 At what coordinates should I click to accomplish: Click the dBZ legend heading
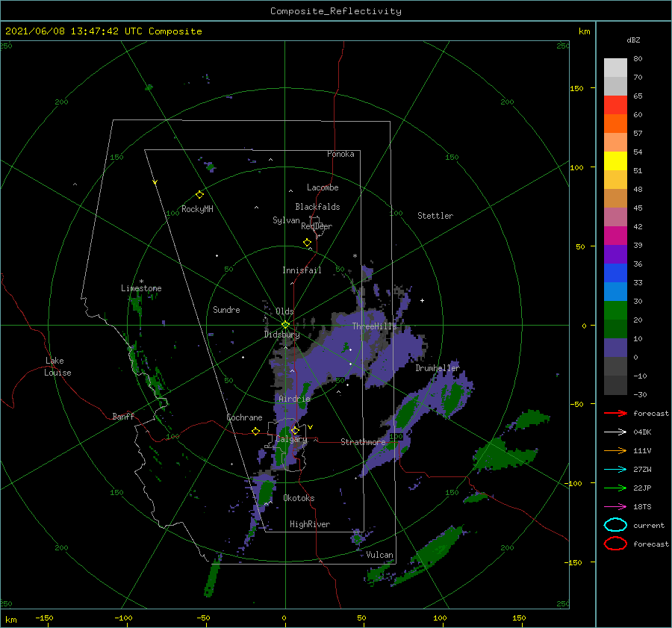coord(633,40)
